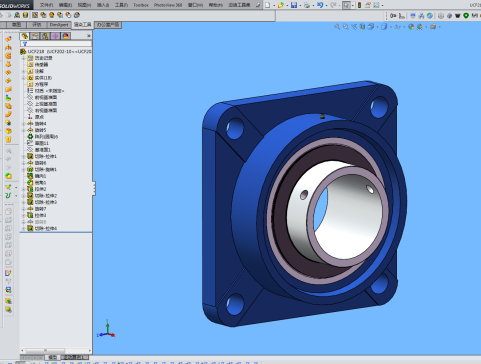Viewport: 481px width, 364px height.
Task: Select the 传感器 sensors tree item
Action: (x=38, y=65)
